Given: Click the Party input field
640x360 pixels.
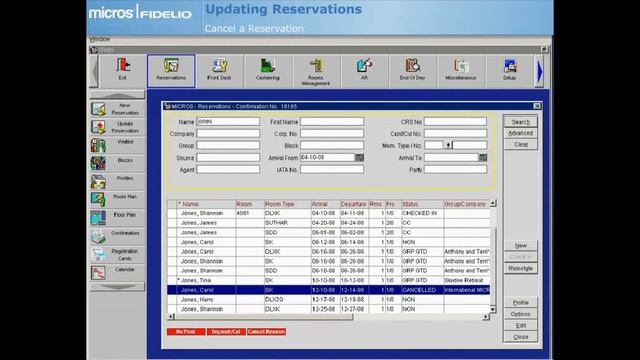Looking at the screenshot, I should [455, 169].
